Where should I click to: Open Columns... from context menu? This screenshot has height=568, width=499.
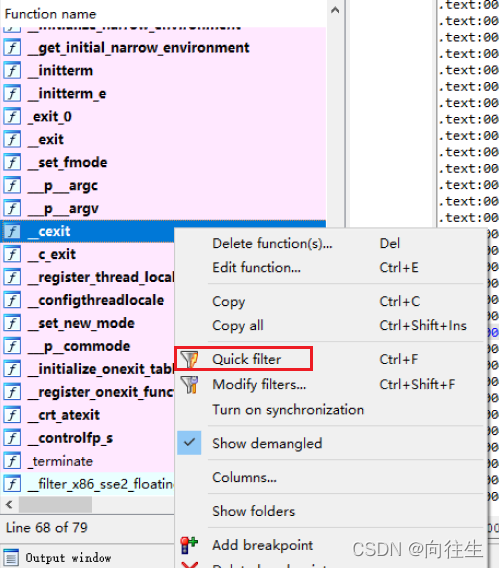[331, 477]
